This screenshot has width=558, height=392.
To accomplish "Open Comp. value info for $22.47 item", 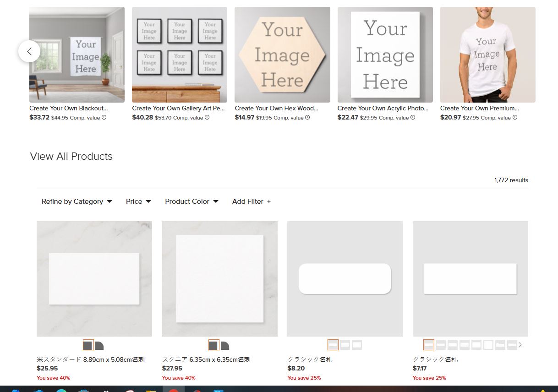I will tap(413, 118).
